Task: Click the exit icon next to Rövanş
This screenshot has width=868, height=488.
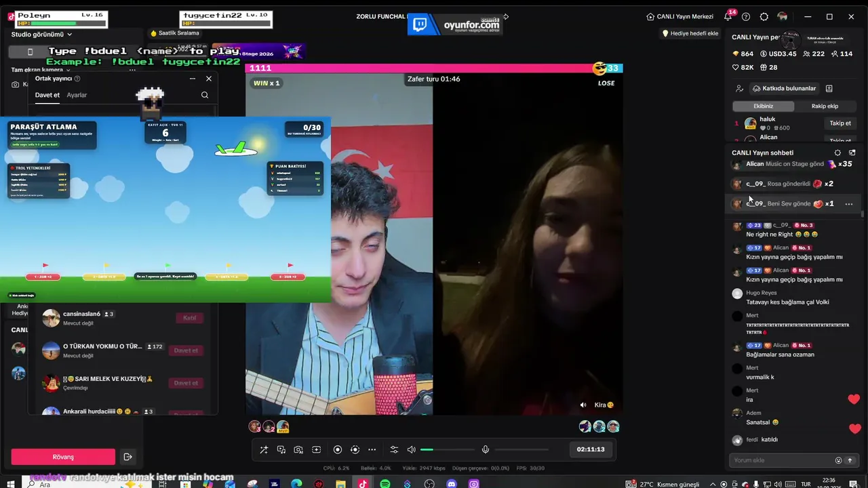Action: point(127,457)
